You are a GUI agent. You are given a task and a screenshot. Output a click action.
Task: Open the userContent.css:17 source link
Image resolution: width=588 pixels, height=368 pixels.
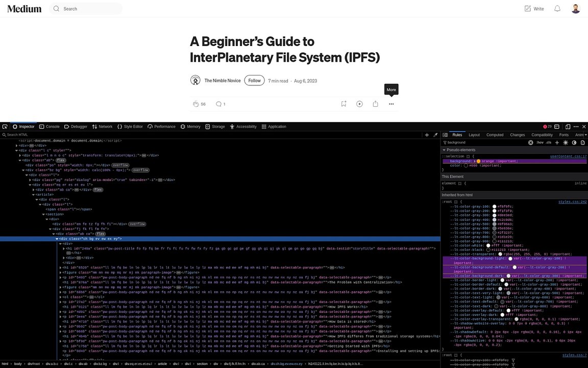coord(568,156)
